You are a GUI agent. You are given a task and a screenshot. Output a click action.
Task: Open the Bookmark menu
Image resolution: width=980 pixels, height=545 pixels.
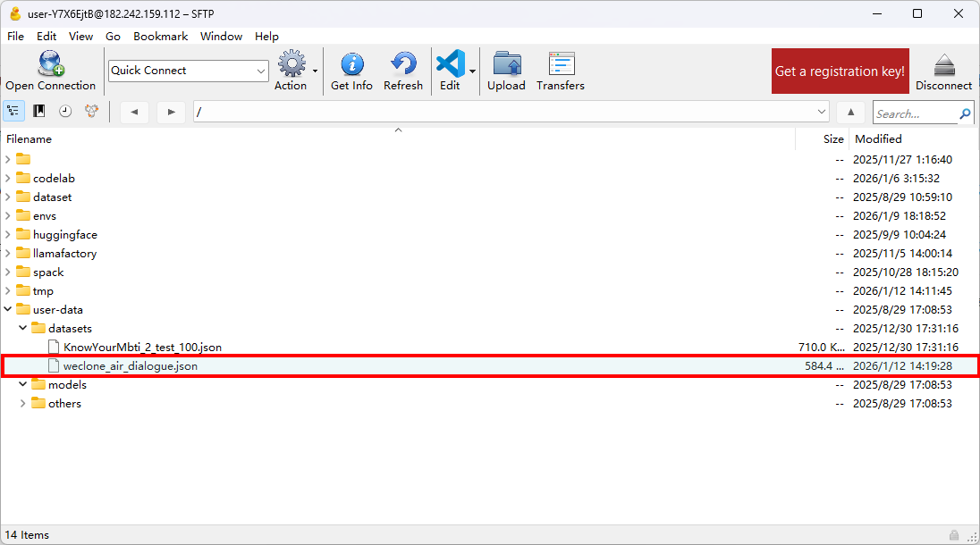click(x=160, y=37)
